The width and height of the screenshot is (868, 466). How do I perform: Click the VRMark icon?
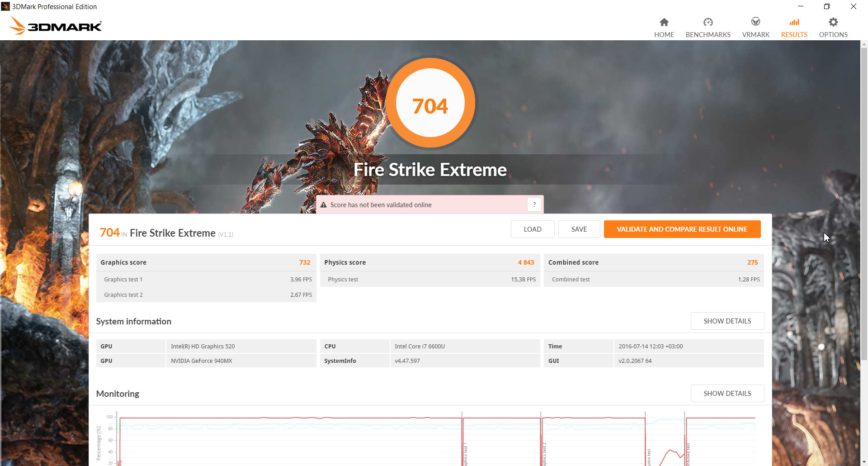[755, 22]
